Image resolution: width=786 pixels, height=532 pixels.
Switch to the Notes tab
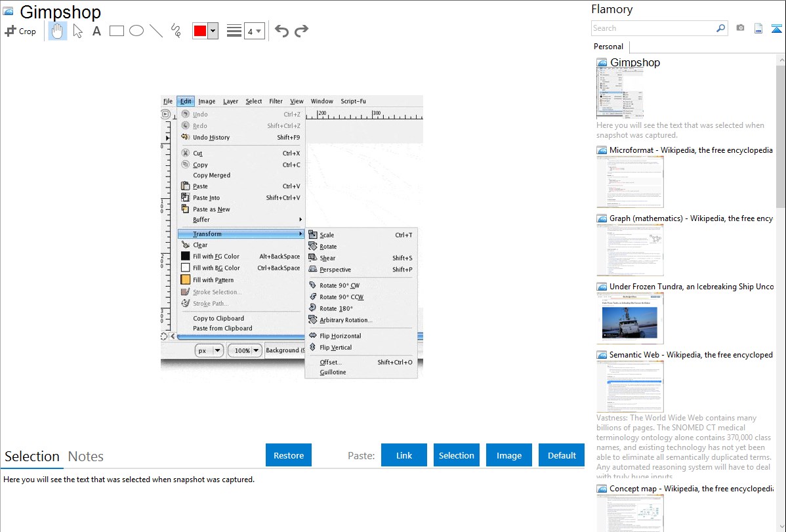[x=86, y=457]
